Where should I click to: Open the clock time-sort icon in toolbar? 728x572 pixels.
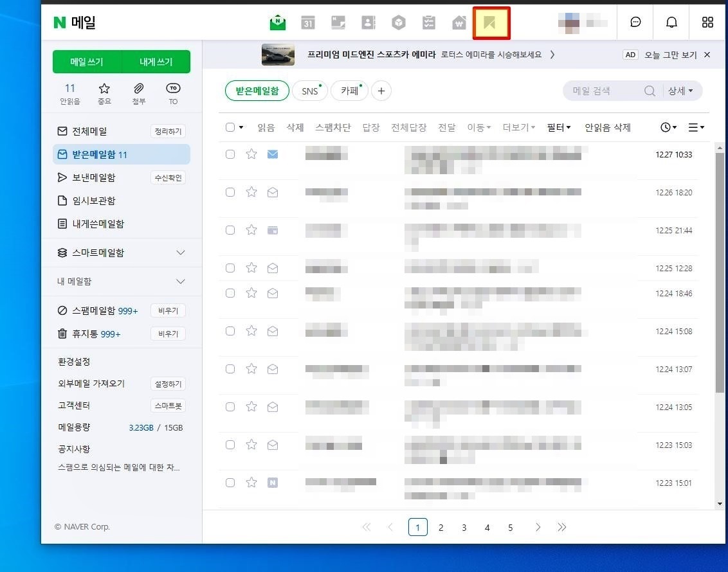click(668, 127)
